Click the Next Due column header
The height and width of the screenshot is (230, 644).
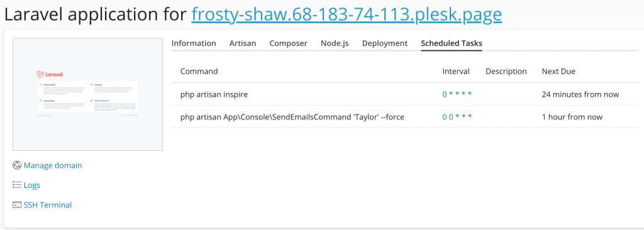click(x=558, y=72)
